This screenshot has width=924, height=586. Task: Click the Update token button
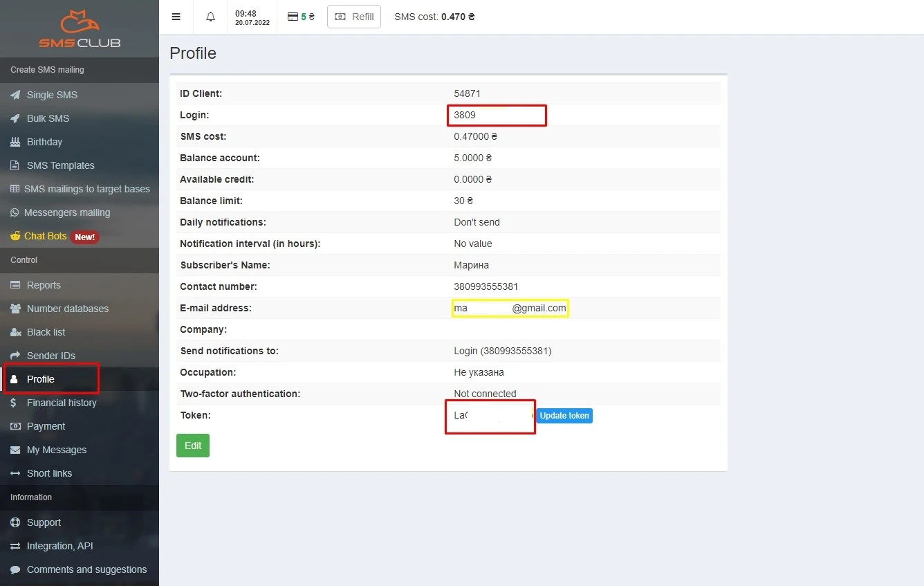[x=564, y=416]
